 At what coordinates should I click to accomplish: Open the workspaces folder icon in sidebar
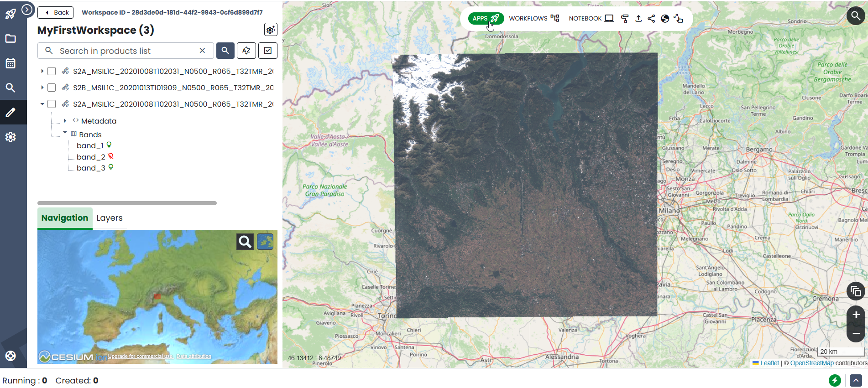click(x=10, y=39)
